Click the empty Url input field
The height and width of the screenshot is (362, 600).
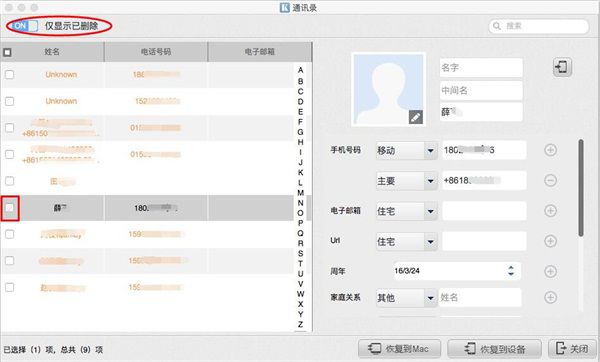pyautogui.click(x=484, y=241)
